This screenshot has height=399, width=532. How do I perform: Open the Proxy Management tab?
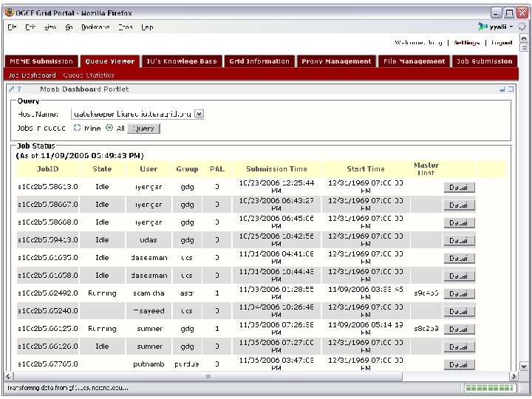336,61
